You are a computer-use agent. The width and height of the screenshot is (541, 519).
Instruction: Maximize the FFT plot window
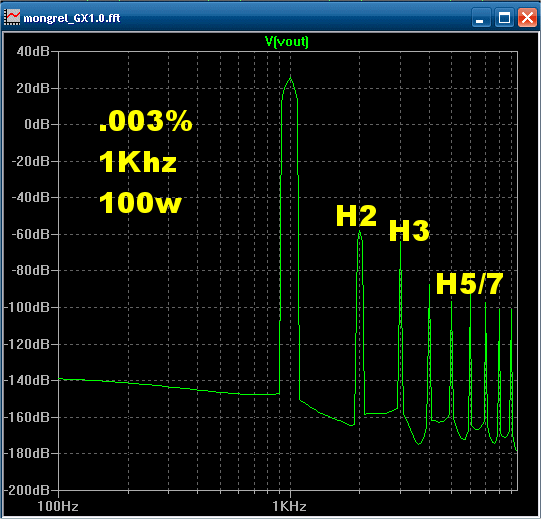(x=504, y=17)
